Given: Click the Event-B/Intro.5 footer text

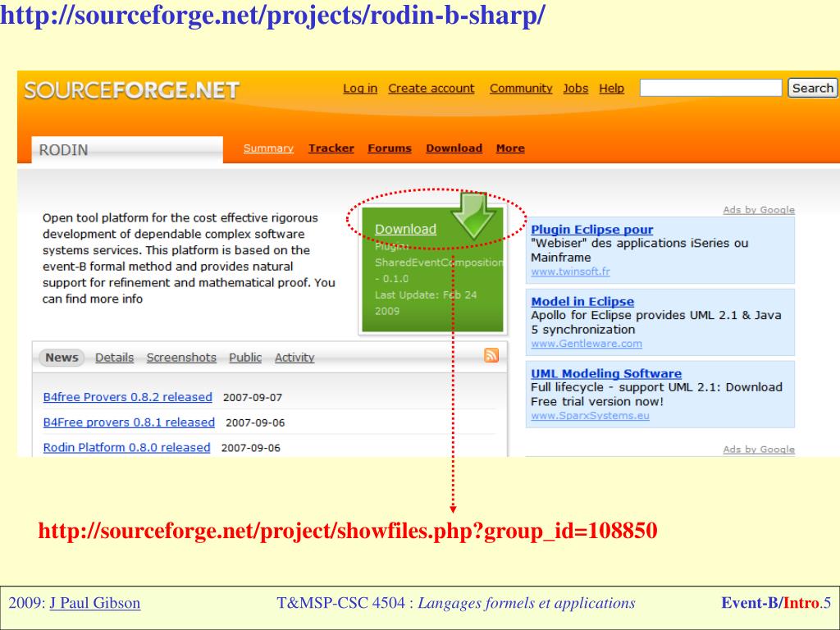Looking at the screenshot, I should pyautogui.click(x=776, y=603).
